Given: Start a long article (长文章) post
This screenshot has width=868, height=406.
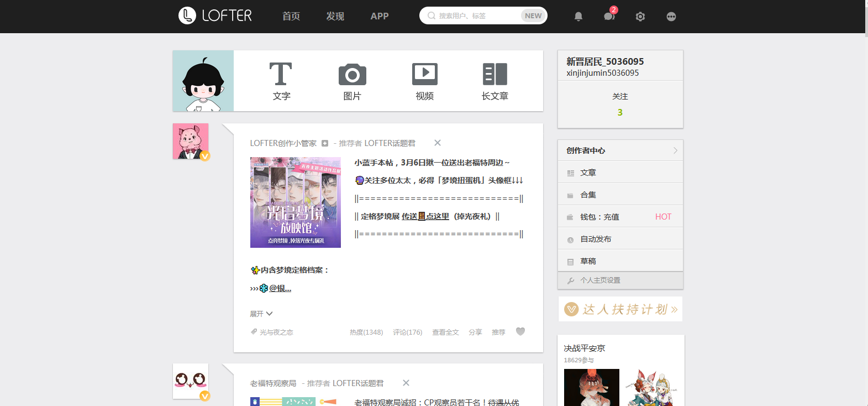Looking at the screenshot, I should 495,75.
